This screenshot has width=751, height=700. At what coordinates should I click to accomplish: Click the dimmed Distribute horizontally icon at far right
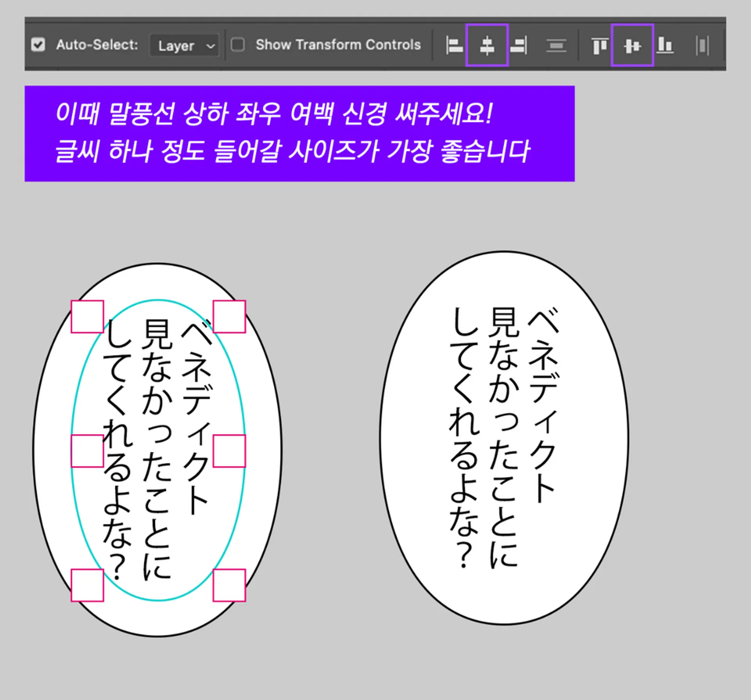tap(702, 45)
